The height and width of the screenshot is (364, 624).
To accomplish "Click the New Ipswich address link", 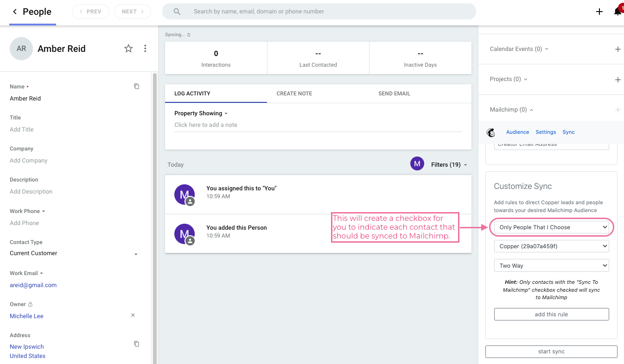I will (27, 346).
